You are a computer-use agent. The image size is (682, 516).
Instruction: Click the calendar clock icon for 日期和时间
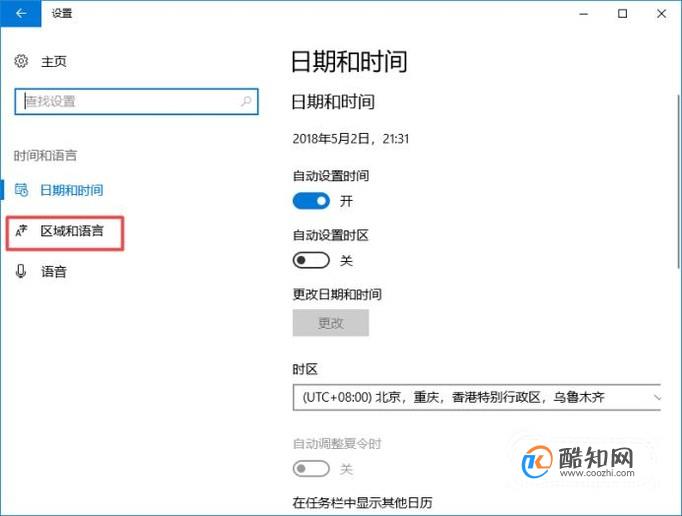(x=21, y=190)
